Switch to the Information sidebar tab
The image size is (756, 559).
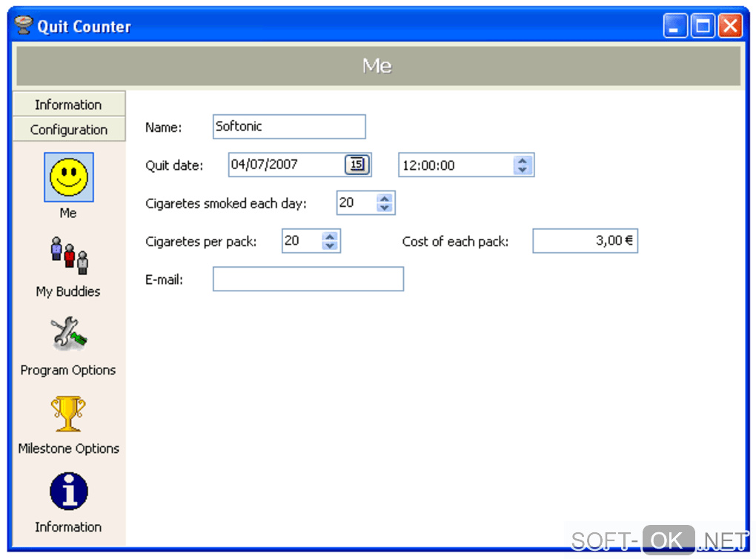pos(69,105)
